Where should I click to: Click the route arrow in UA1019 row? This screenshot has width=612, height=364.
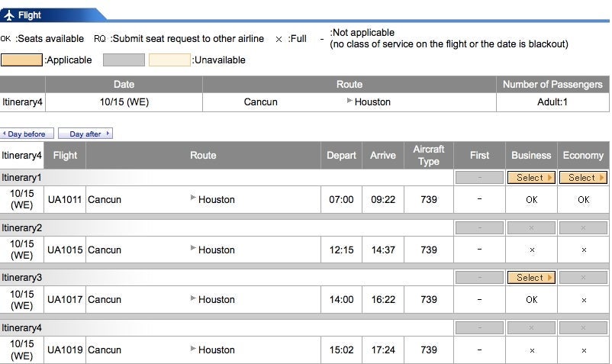[x=193, y=350]
